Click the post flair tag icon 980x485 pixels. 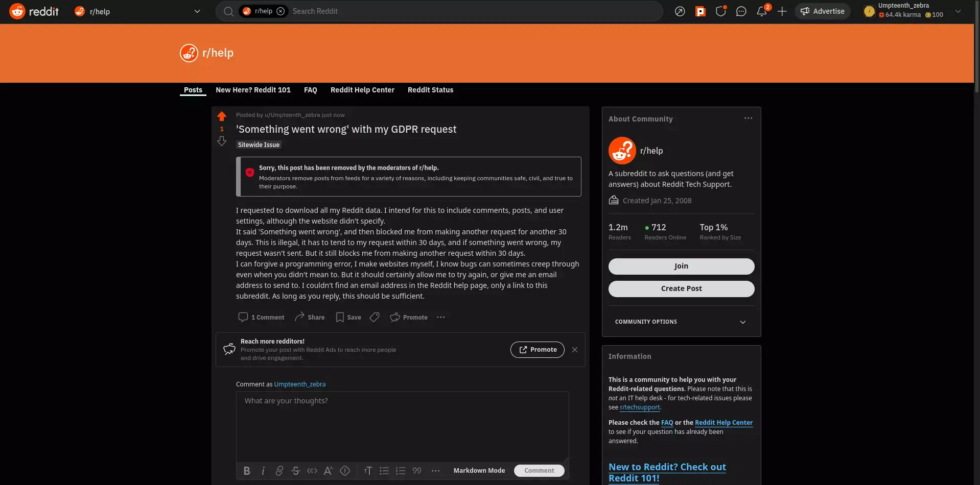pos(375,317)
